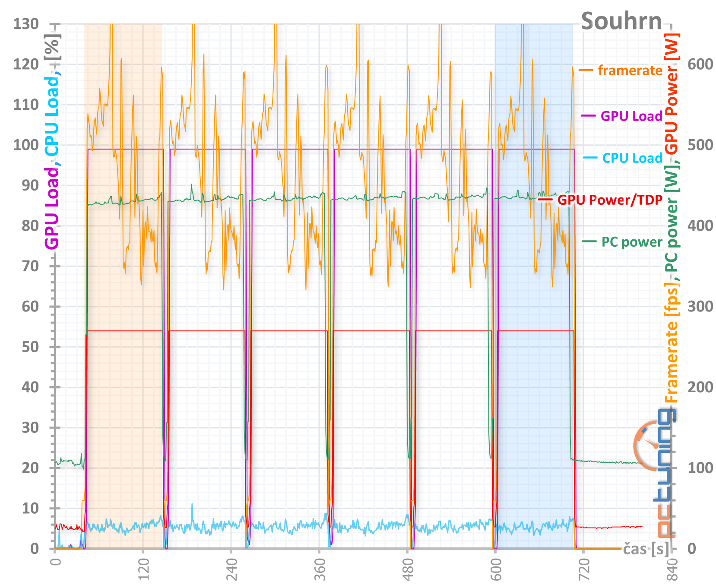Viewport: 716px width, 588px height.
Task: Click the red GPU Power/TDP legend marker
Action: (545, 199)
